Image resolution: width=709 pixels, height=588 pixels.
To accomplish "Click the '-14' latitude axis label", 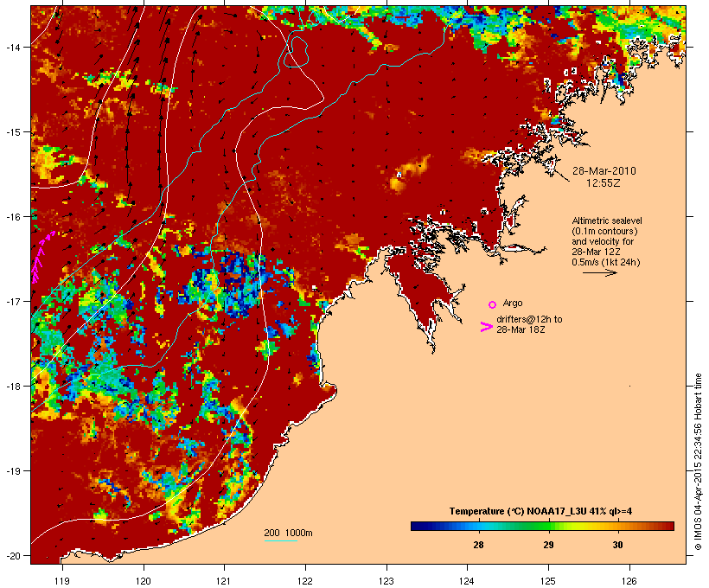I will [x=13, y=48].
